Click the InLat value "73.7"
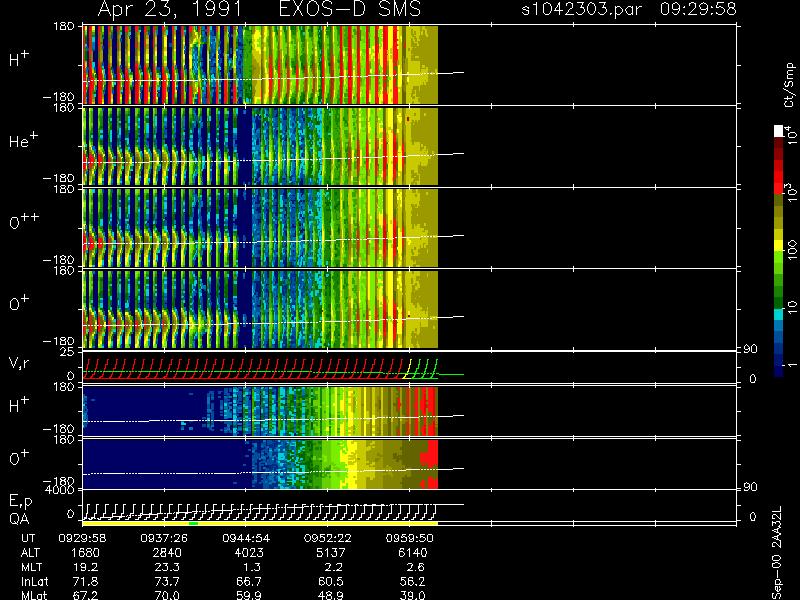Viewport: 800px width, 600px height. pos(167,581)
